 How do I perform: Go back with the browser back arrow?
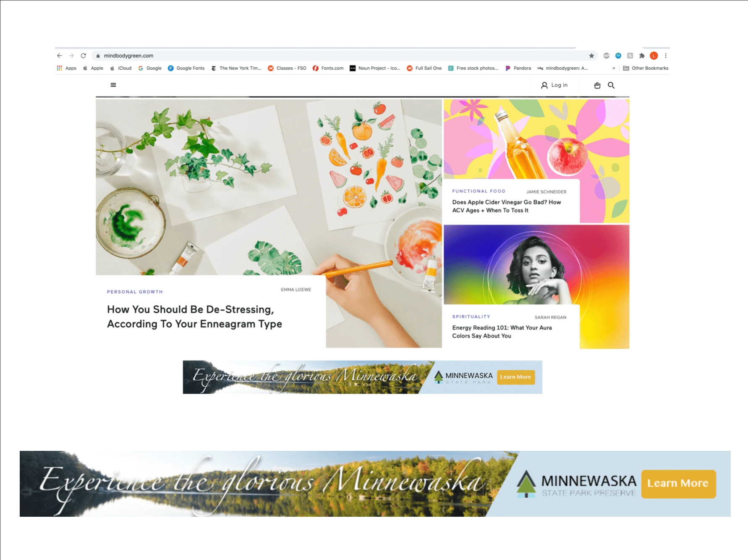click(x=60, y=55)
